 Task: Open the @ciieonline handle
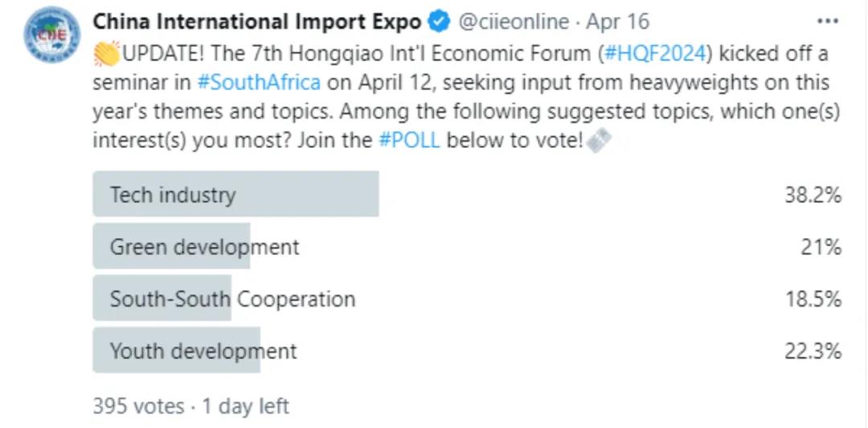tap(514, 23)
